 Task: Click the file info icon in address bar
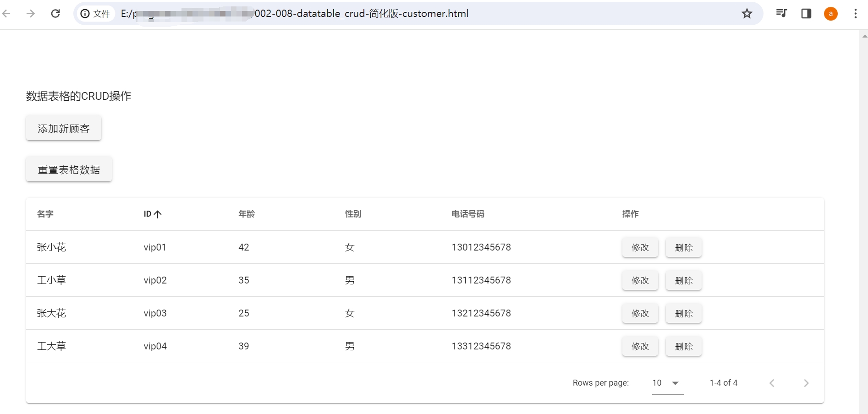click(x=85, y=14)
